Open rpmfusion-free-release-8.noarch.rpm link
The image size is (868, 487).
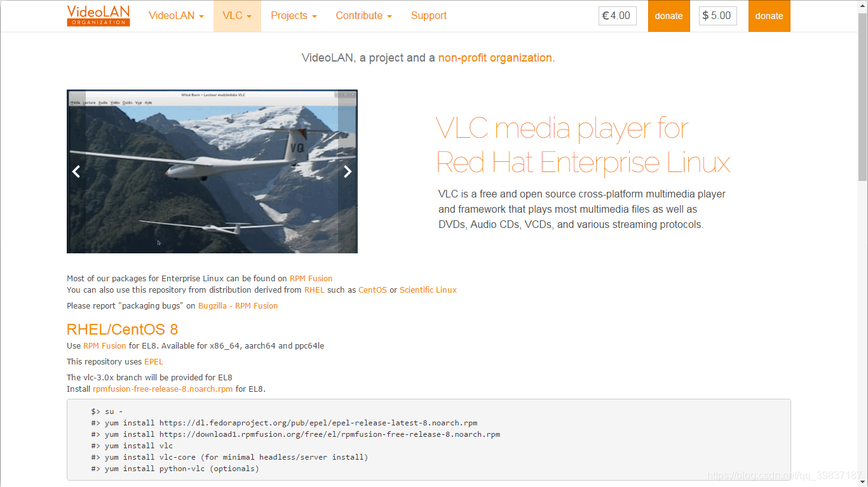(163, 389)
